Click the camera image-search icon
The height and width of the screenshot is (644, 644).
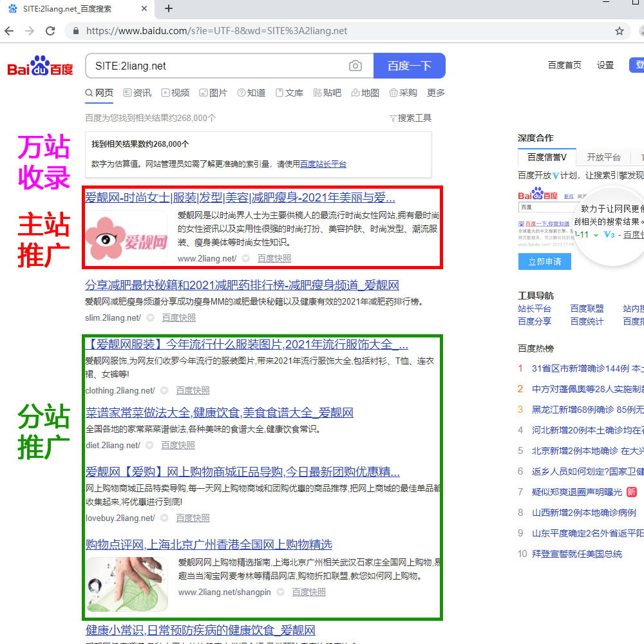pos(355,66)
